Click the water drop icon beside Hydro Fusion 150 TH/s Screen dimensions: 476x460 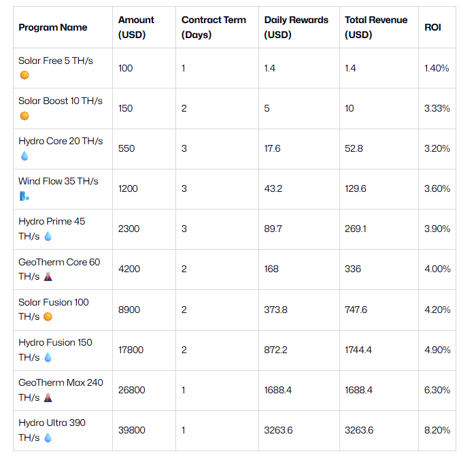(48, 357)
